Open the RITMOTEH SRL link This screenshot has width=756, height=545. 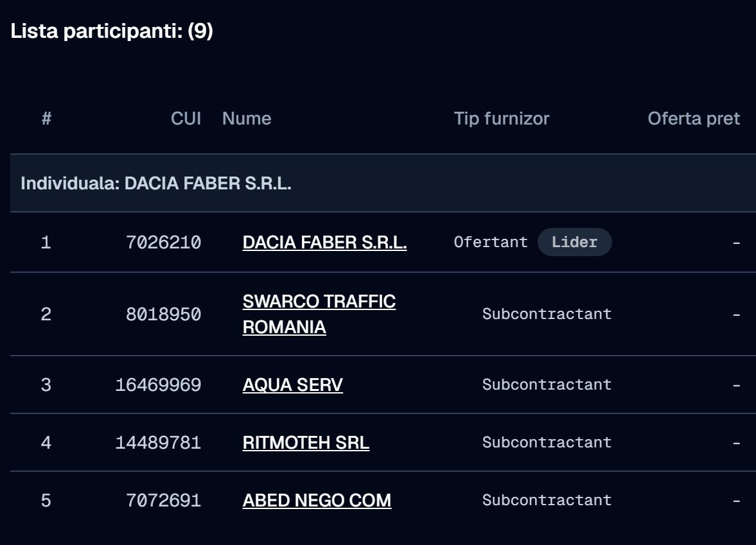coord(306,443)
